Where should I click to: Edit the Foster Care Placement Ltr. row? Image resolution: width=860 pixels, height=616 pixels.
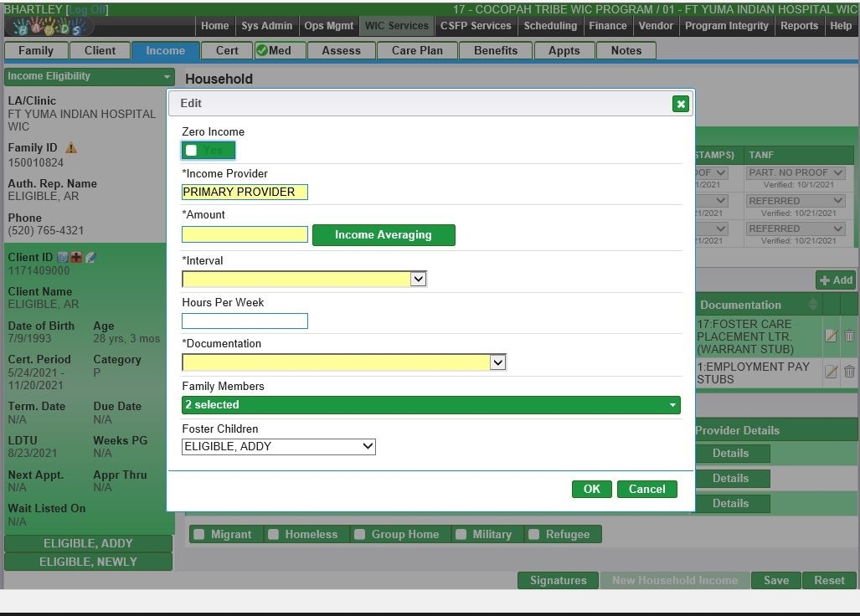pyautogui.click(x=831, y=336)
